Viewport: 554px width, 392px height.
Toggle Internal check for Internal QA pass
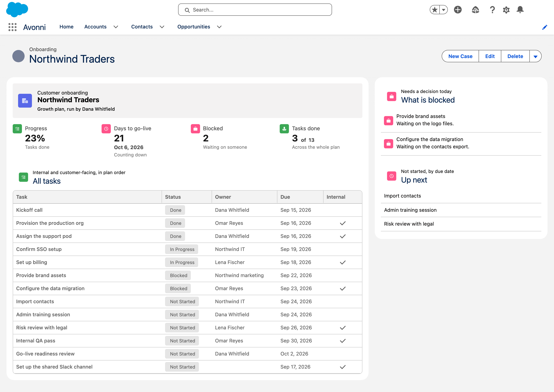pos(343,341)
